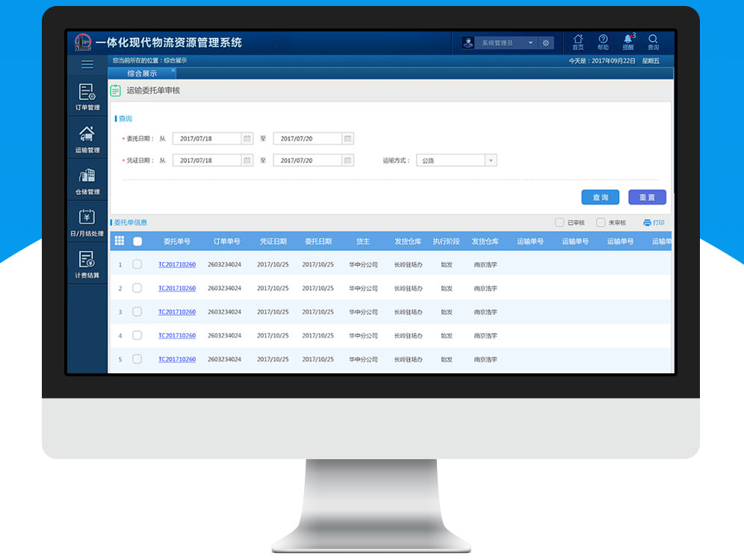Enable the 未审核 filter checkbox

pyautogui.click(x=601, y=223)
